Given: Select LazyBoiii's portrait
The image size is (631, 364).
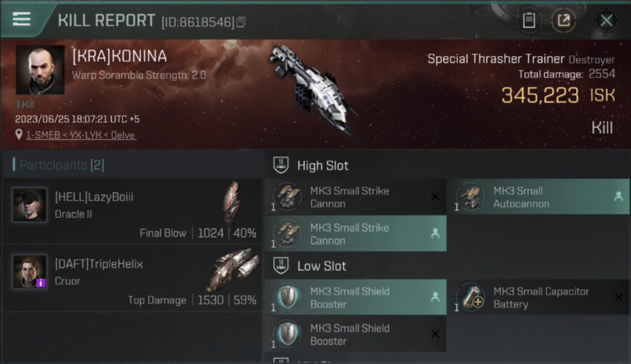Looking at the screenshot, I should (30, 205).
